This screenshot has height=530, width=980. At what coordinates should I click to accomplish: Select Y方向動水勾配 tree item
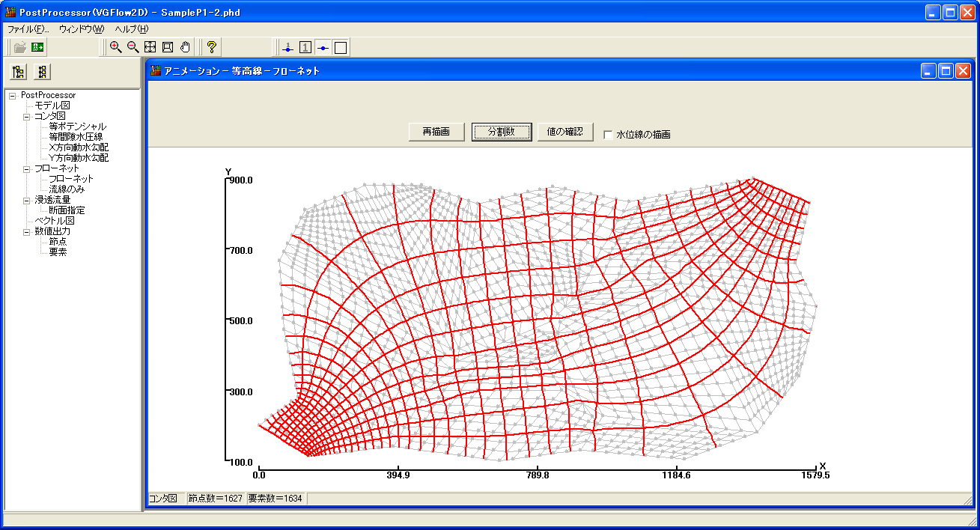point(79,158)
